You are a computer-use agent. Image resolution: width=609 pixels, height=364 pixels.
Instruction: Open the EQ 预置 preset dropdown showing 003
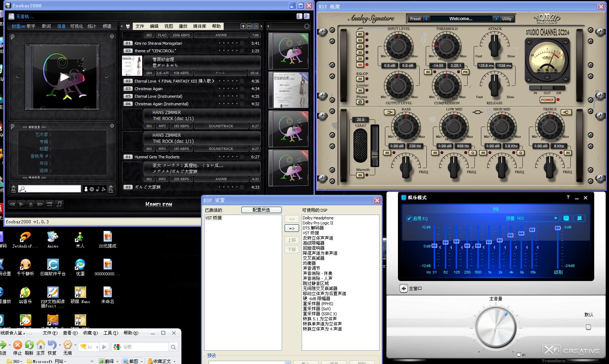click(x=537, y=218)
